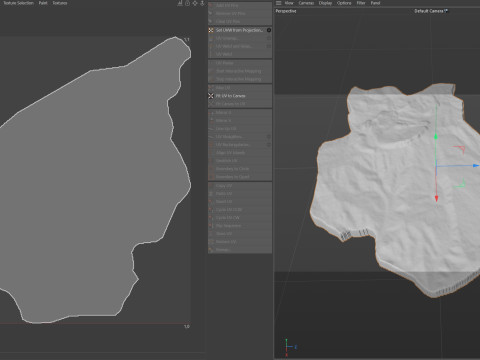Open the Textures menu in UV editor
This screenshot has height=360, width=480.
coord(60,3)
